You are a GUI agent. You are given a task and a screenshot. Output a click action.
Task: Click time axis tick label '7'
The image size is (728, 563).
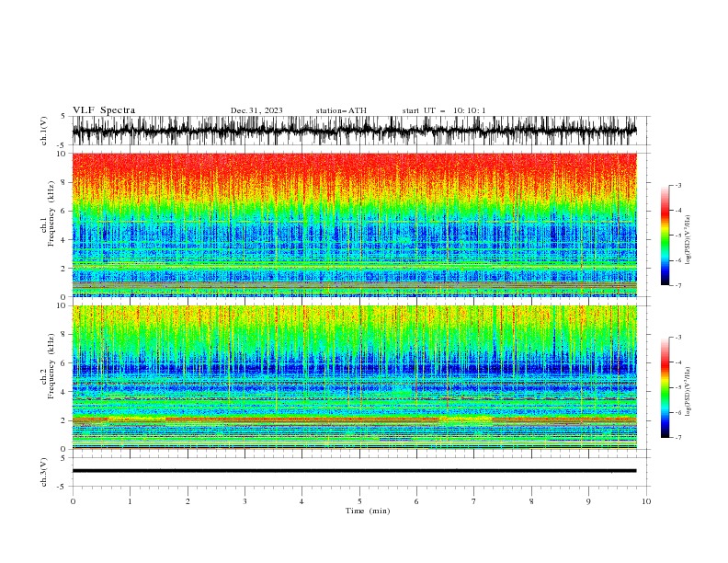click(474, 501)
